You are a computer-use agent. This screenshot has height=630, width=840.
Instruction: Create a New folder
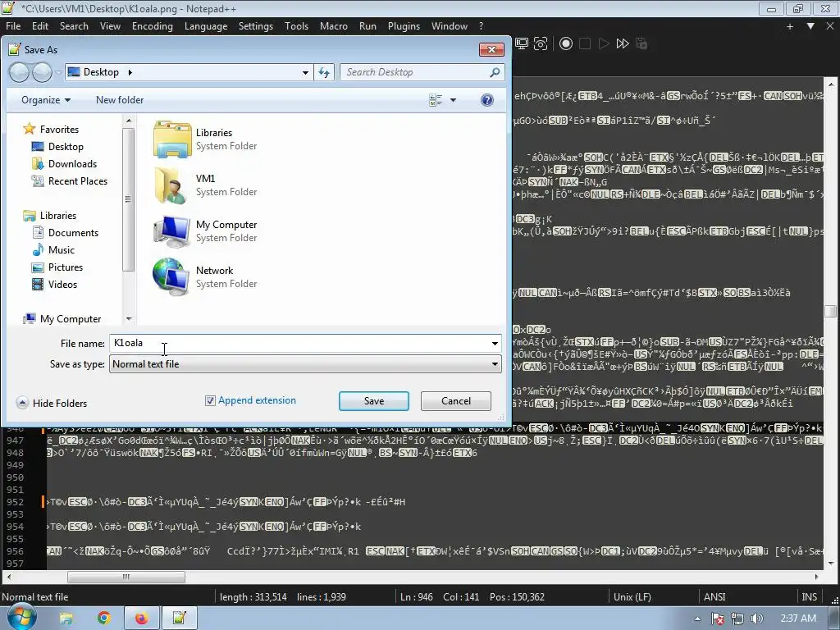tap(120, 100)
